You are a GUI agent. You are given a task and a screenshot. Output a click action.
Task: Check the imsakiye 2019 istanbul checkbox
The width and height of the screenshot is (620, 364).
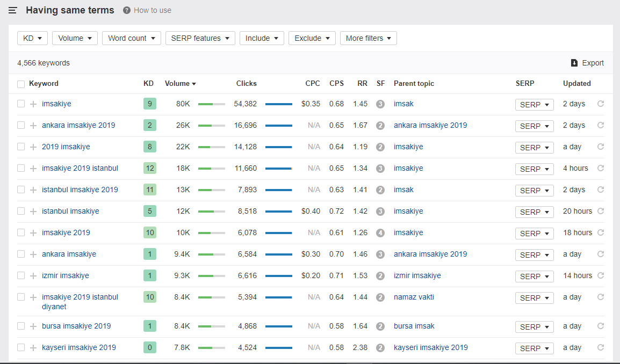coord(21,168)
